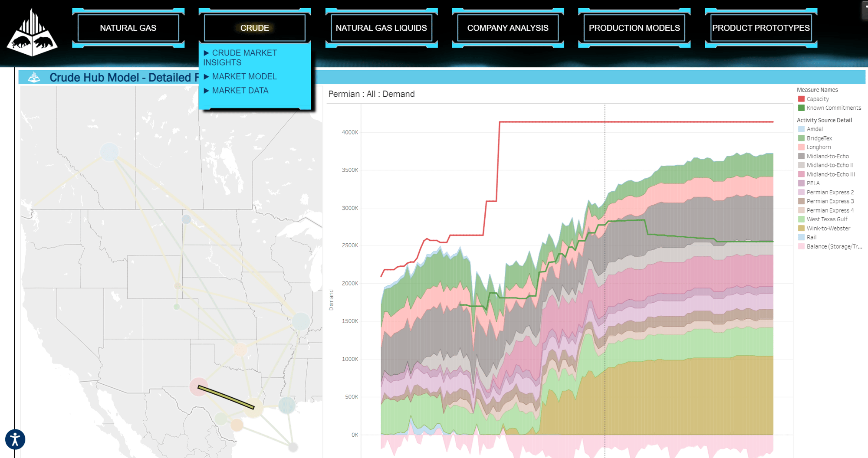Select the Midland-to-Echo II legend swatch
Screen dimensions: 868x458
(x=801, y=165)
